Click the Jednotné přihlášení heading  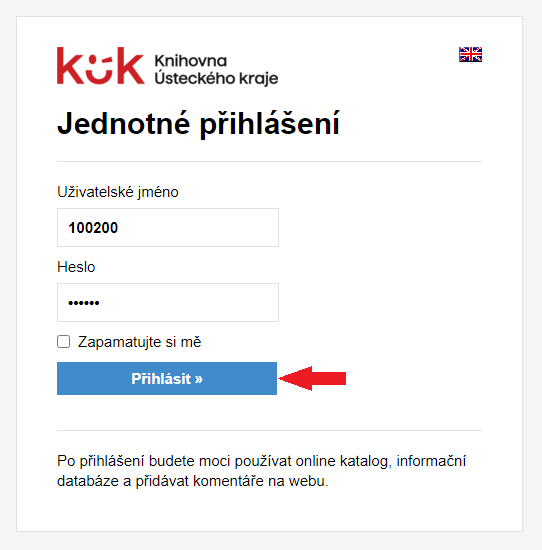(x=198, y=124)
